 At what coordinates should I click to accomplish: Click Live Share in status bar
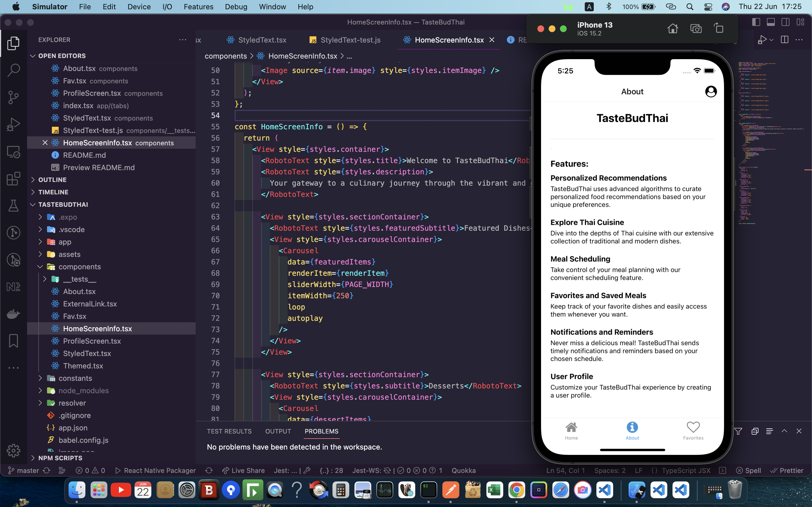tap(244, 470)
